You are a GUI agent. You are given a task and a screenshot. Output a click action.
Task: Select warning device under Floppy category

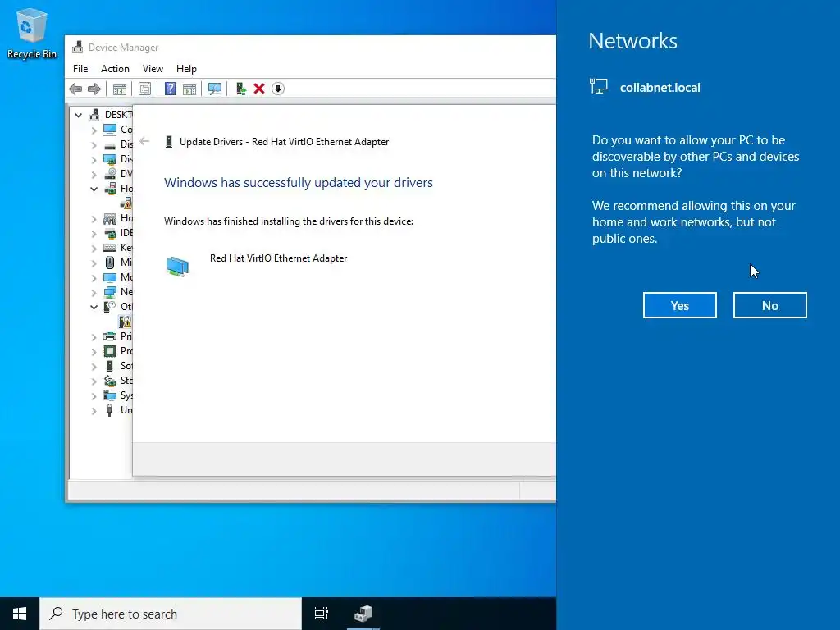[x=126, y=203]
